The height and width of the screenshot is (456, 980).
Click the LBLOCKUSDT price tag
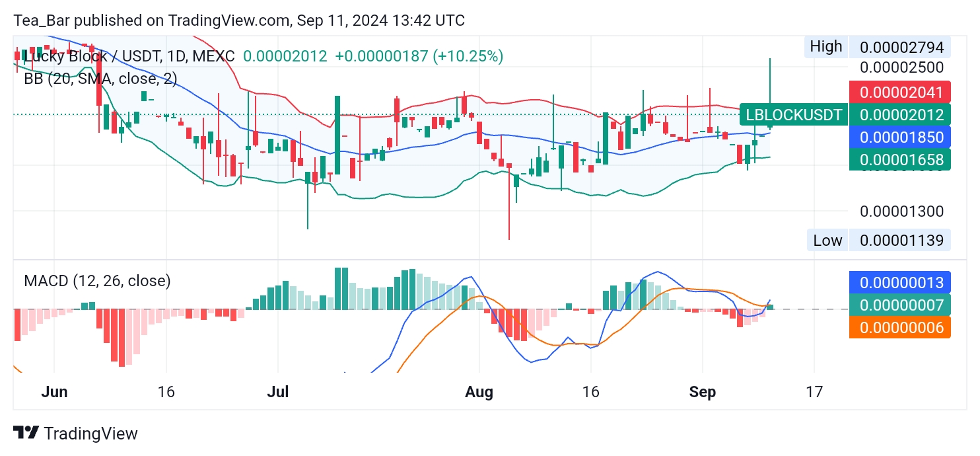click(x=794, y=115)
